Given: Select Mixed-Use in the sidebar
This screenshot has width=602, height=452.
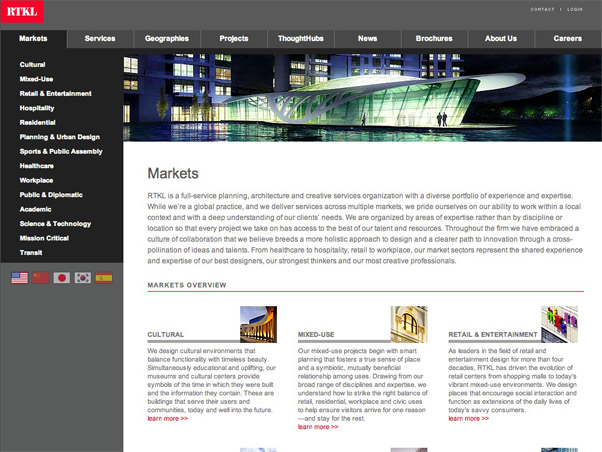Looking at the screenshot, I should point(36,79).
